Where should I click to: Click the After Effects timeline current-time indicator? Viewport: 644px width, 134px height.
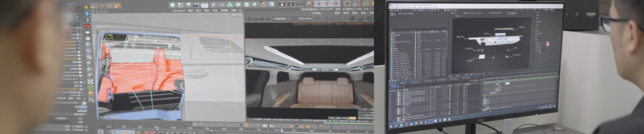click(x=505, y=79)
